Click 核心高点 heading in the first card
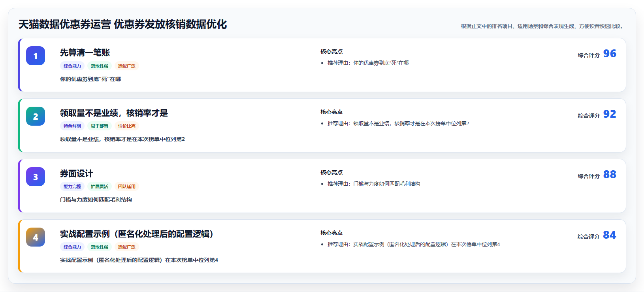 [x=331, y=51]
